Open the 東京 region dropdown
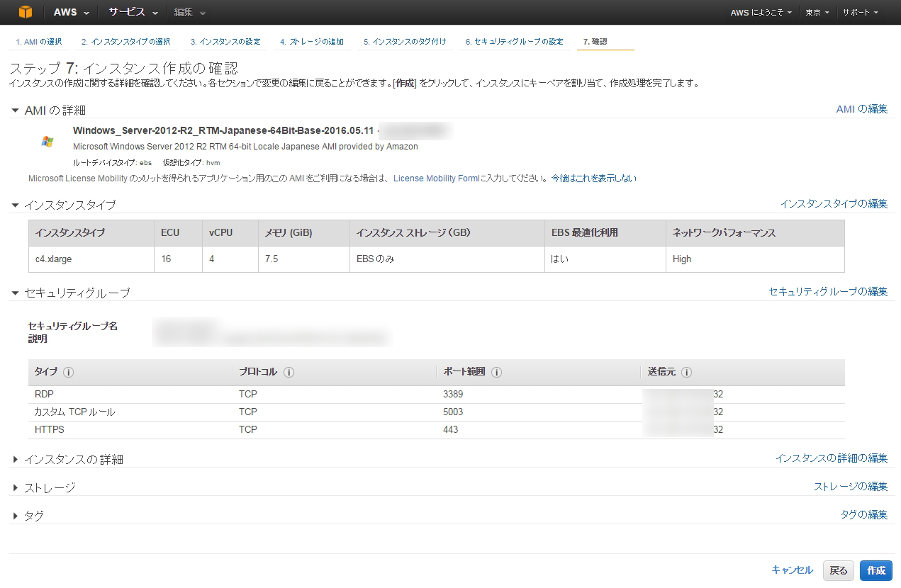 [x=817, y=12]
